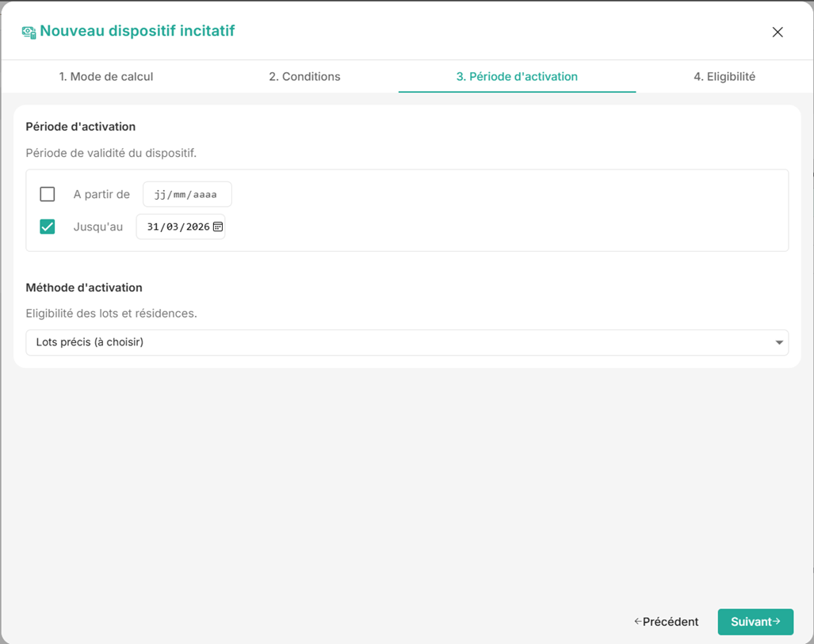Viewport: 814px width, 644px height.
Task: Focus the A partir de date field
Action: (187, 194)
